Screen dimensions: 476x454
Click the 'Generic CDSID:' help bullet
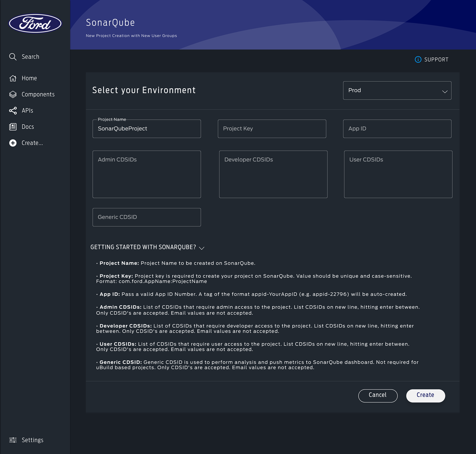[x=257, y=365]
